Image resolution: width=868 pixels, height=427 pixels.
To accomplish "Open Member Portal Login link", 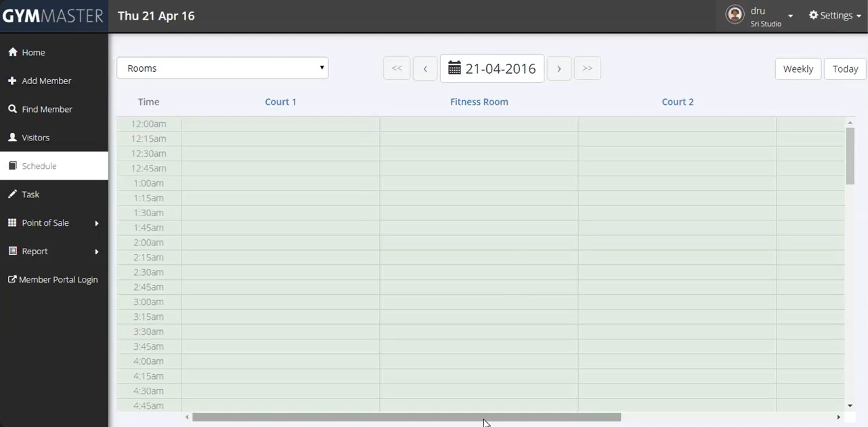I will [x=53, y=280].
